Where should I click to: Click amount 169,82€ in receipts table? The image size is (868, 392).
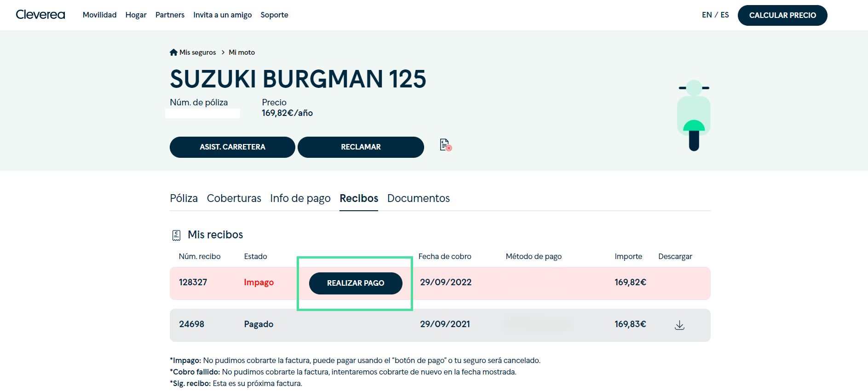(x=630, y=282)
